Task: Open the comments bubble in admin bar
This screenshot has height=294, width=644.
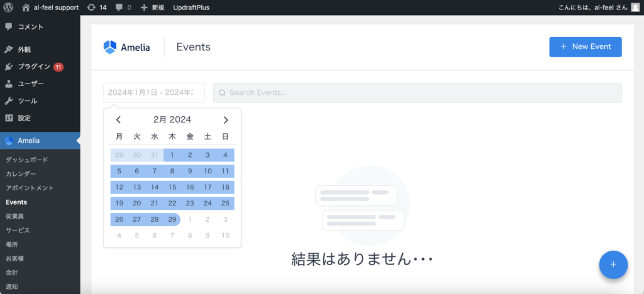Action: point(119,8)
